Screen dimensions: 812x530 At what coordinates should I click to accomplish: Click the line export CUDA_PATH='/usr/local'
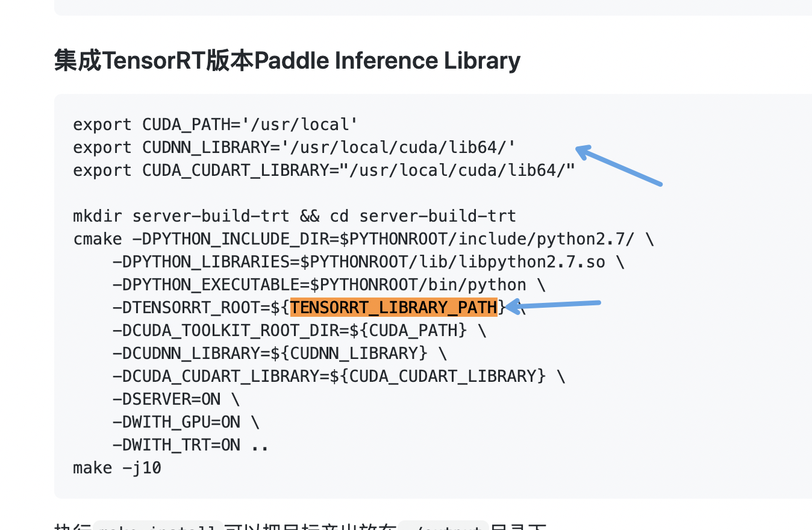tap(216, 125)
